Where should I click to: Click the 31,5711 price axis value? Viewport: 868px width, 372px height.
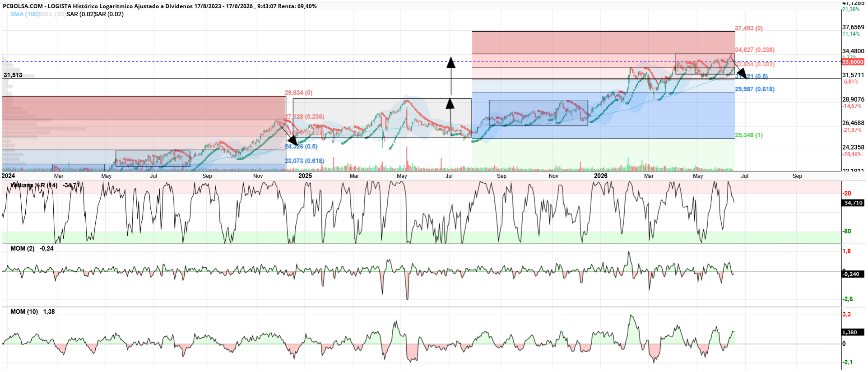[853, 75]
